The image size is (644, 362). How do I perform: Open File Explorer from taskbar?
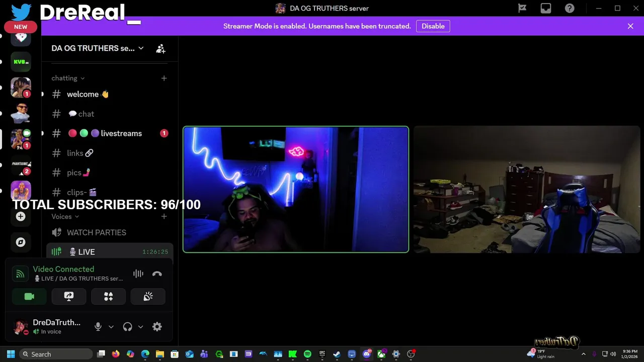160,354
